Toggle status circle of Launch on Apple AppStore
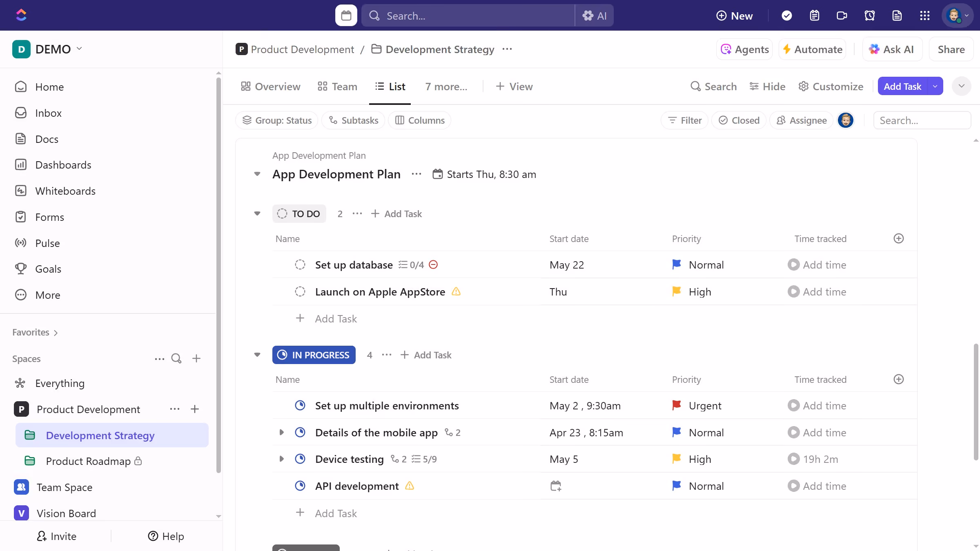 pyautogui.click(x=300, y=291)
